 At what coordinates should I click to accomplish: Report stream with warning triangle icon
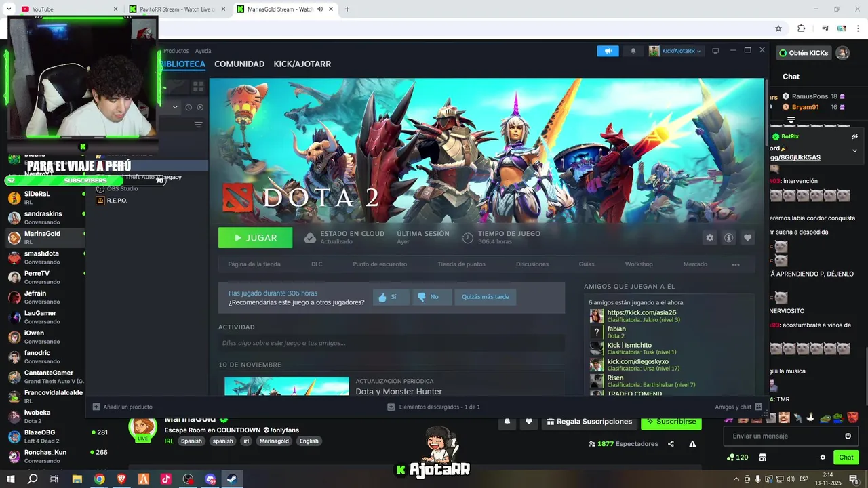pos(692,444)
